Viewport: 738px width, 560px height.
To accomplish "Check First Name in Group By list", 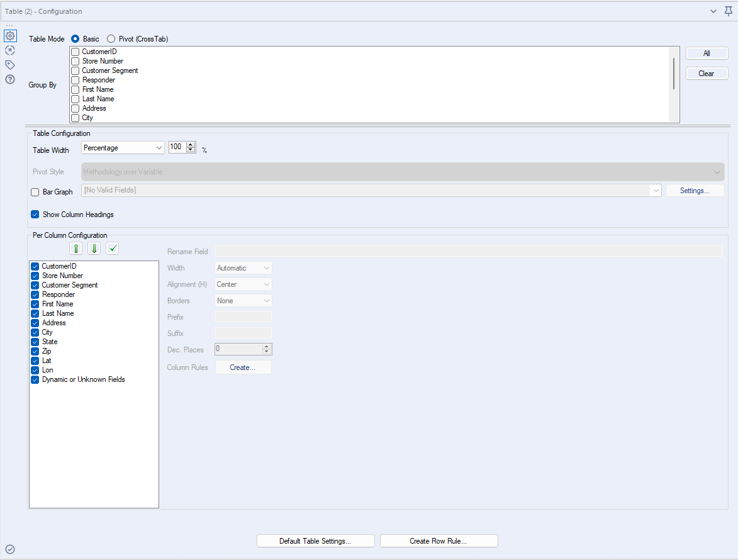I will 75,89.
